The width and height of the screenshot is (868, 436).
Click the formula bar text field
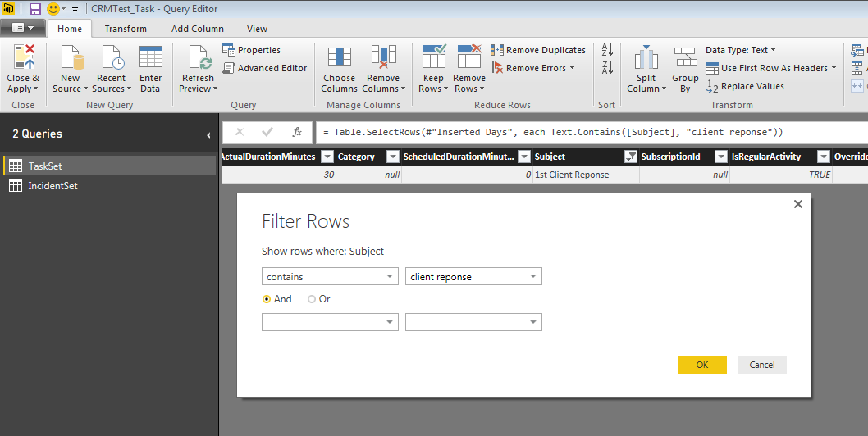point(592,132)
